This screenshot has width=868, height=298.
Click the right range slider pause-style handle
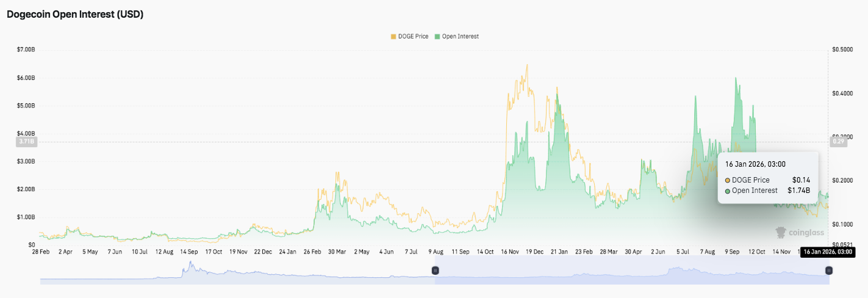click(829, 270)
